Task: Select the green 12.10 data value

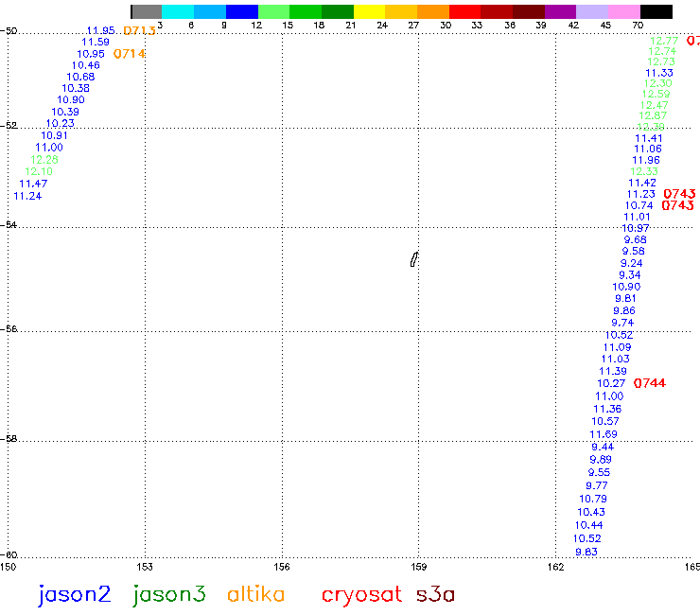Action: [x=39, y=171]
